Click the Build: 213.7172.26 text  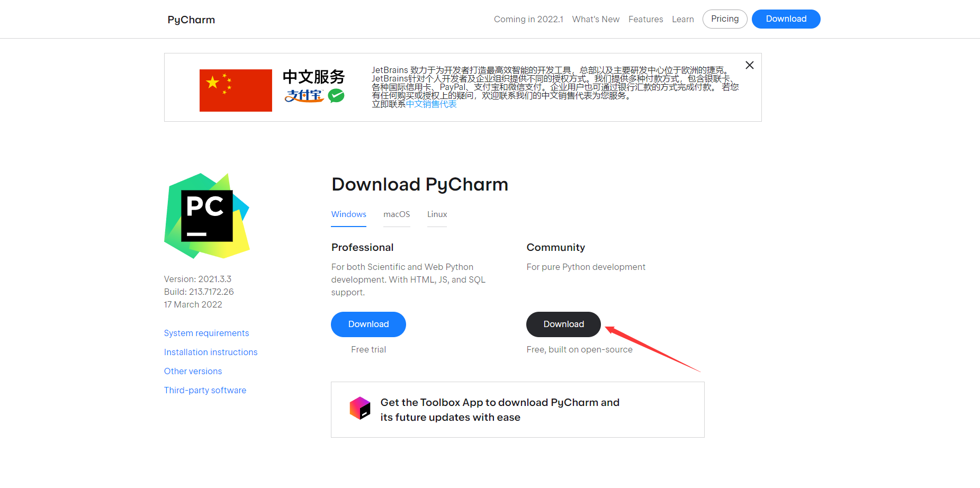[x=199, y=292]
